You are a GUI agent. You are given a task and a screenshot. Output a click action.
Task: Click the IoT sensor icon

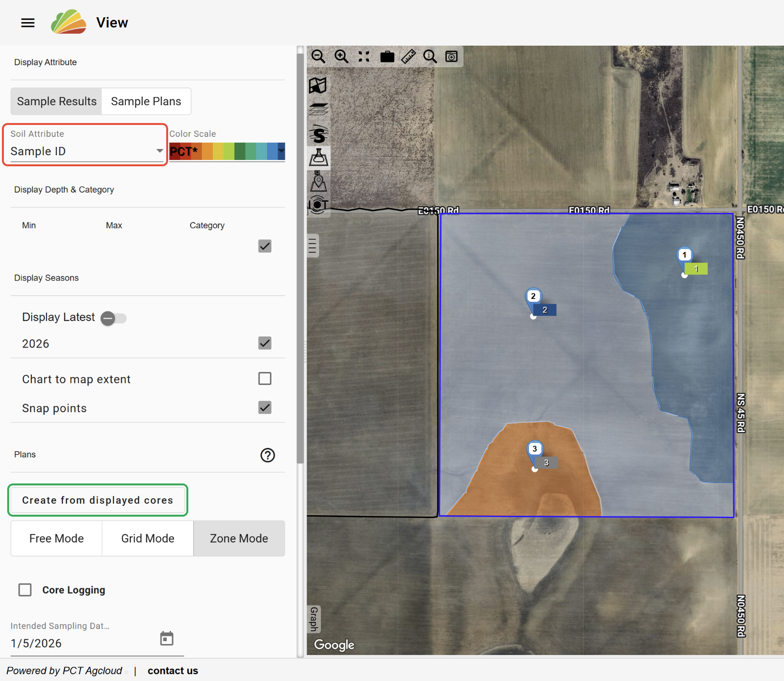coord(318,205)
